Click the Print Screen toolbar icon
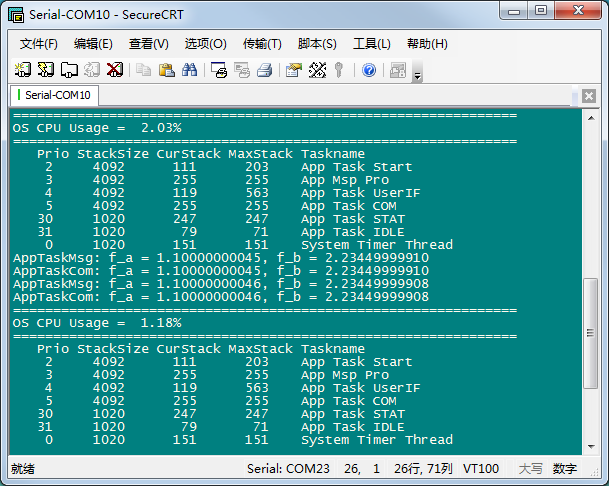 pyautogui.click(x=219, y=70)
